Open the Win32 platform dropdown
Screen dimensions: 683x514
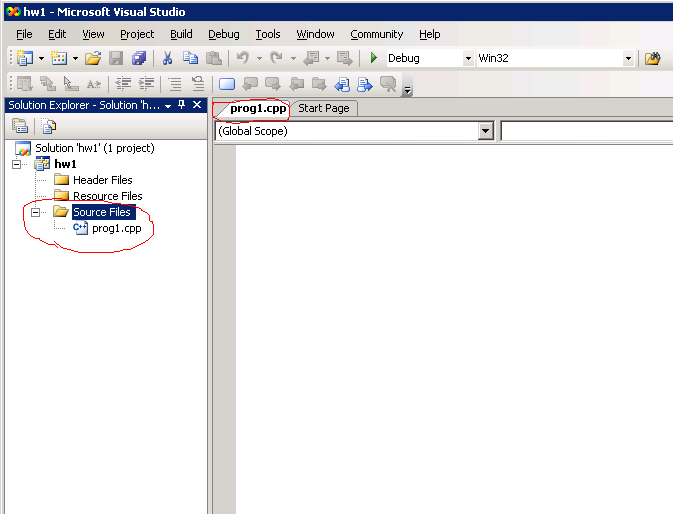coord(628,58)
